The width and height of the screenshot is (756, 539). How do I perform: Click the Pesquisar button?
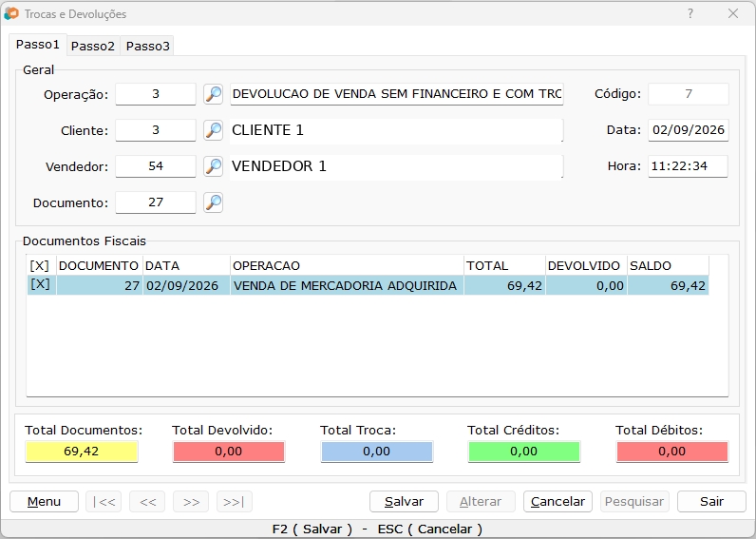pos(634,502)
